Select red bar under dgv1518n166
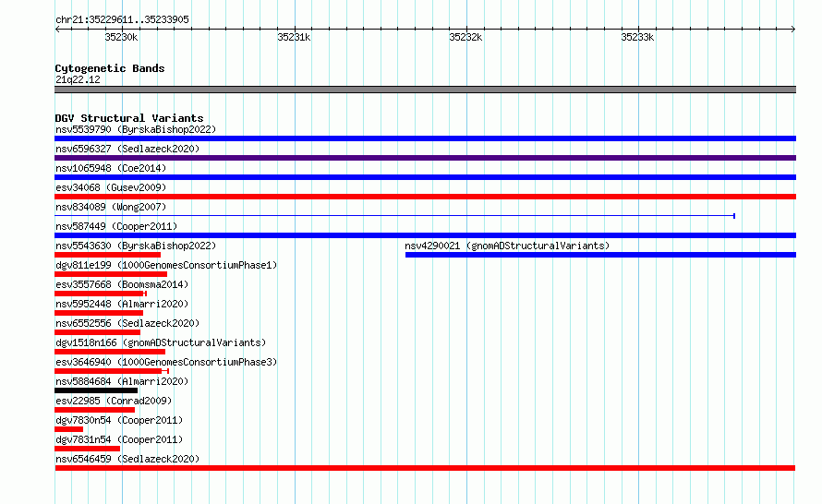This screenshot has height=504, width=822. coord(110,352)
